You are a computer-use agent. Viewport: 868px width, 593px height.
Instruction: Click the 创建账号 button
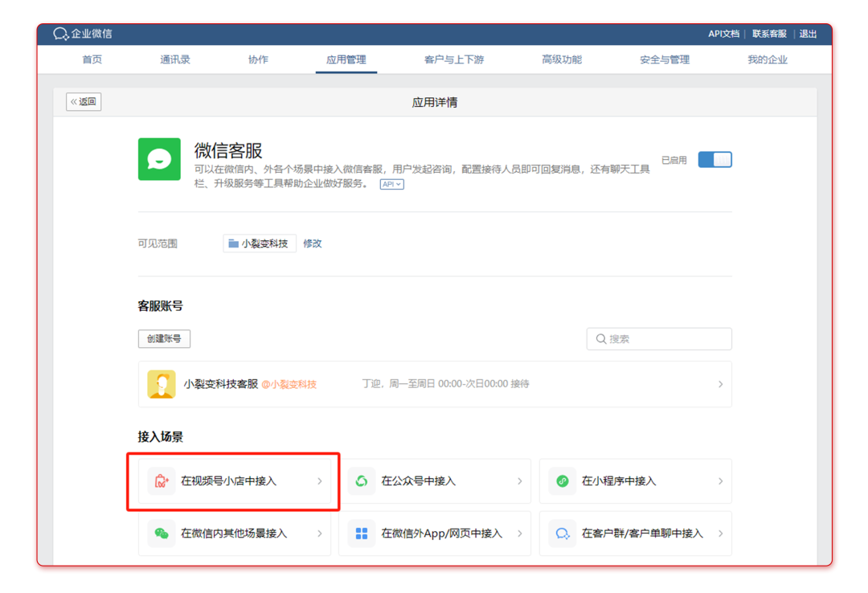pyautogui.click(x=164, y=339)
